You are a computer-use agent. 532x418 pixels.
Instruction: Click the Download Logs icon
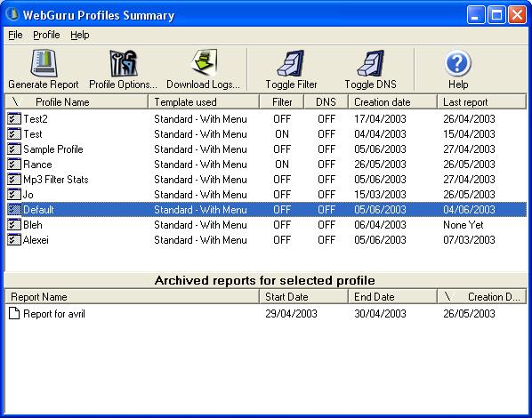(x=204, y=63)
